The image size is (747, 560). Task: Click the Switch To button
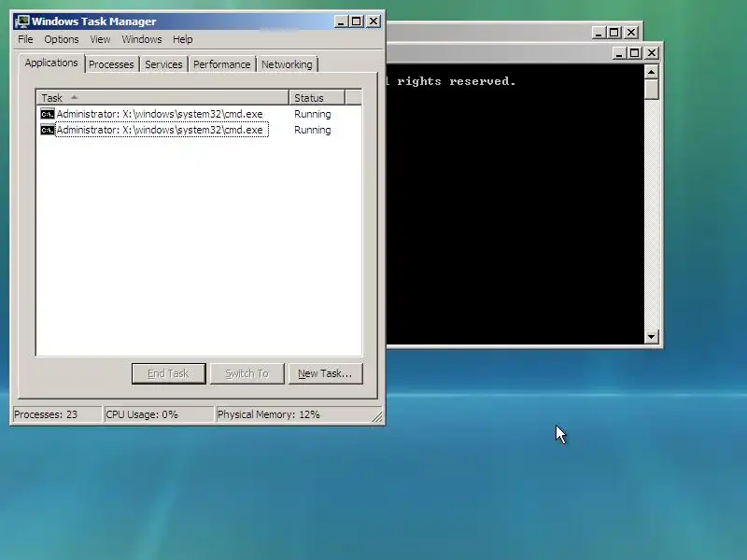point(247,373)
